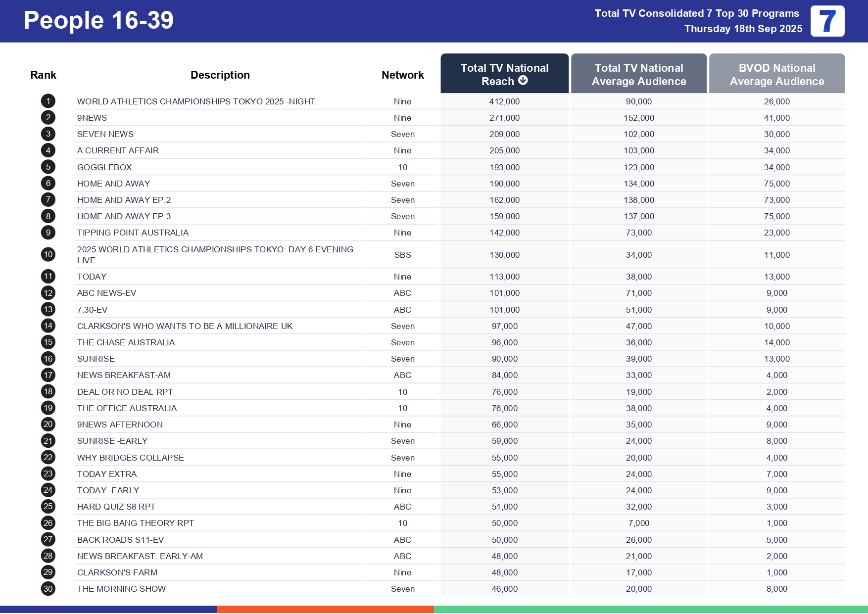Image resolution: width=868 pixels, height=614 pixels.
Task: Toggle sorting on Total TV National Average Audience column
Action: (x=639, y=73)
